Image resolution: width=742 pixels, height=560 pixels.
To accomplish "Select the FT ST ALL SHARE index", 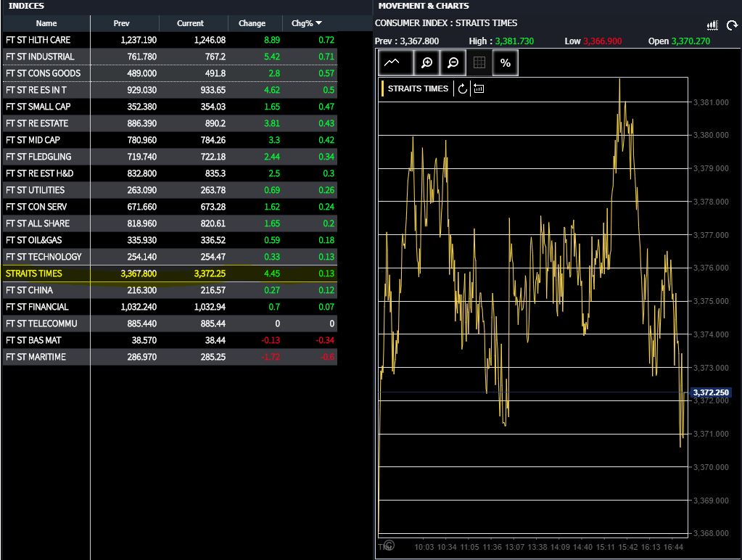I will tap(170, 223).
